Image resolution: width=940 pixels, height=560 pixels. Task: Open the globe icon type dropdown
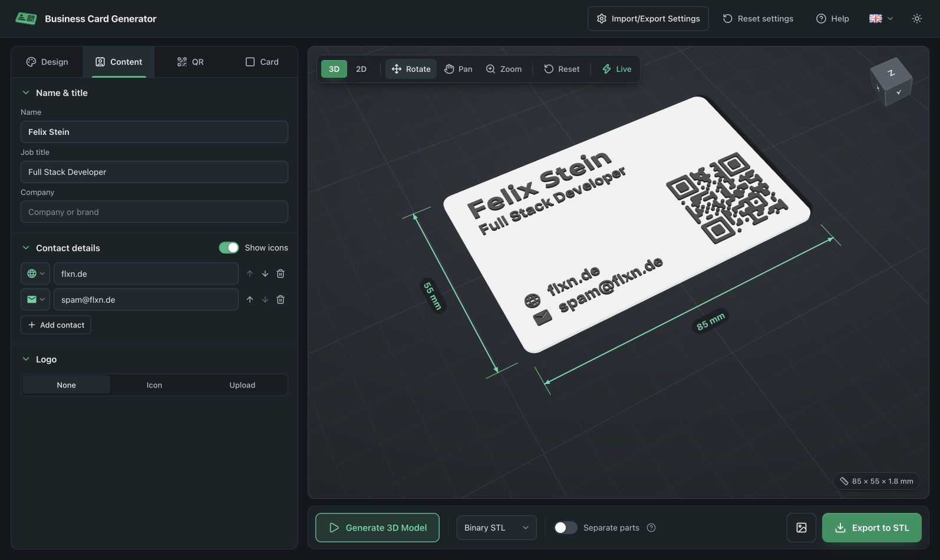(35, 274)
